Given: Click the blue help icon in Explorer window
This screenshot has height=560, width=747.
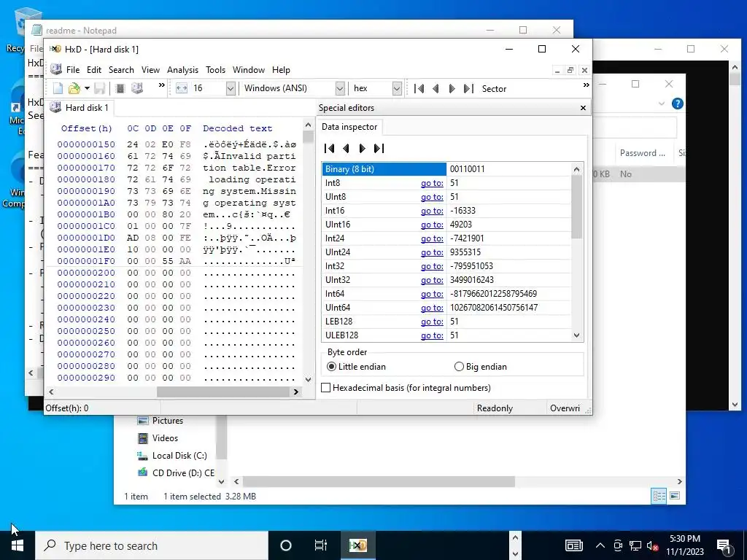Looking at the screenshot, I should tap(677, 104).
